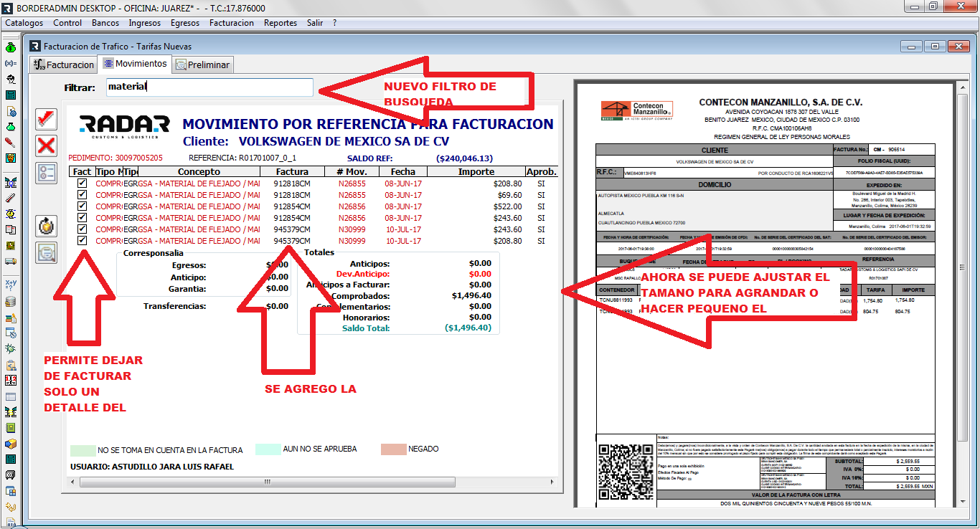The image size is (980, 529).
Task: Uncheck Fact box for $208.80 row N30999
Action: [82, 241]
